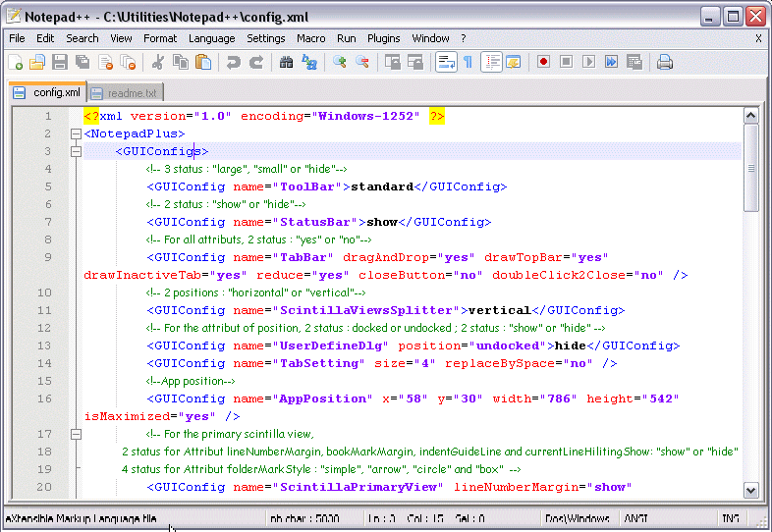This screenshot has width=772, height=532.
Task: Cut selection using the scissors icon
Action: (158, 63)
